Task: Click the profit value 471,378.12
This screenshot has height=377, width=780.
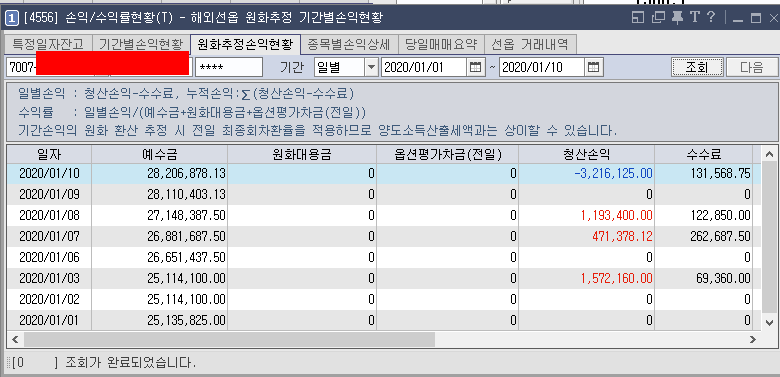Action: click(622, 236)
